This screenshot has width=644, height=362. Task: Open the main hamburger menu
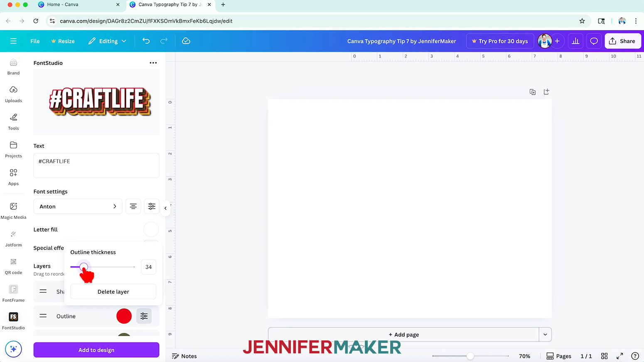click(x=13, y=41)
